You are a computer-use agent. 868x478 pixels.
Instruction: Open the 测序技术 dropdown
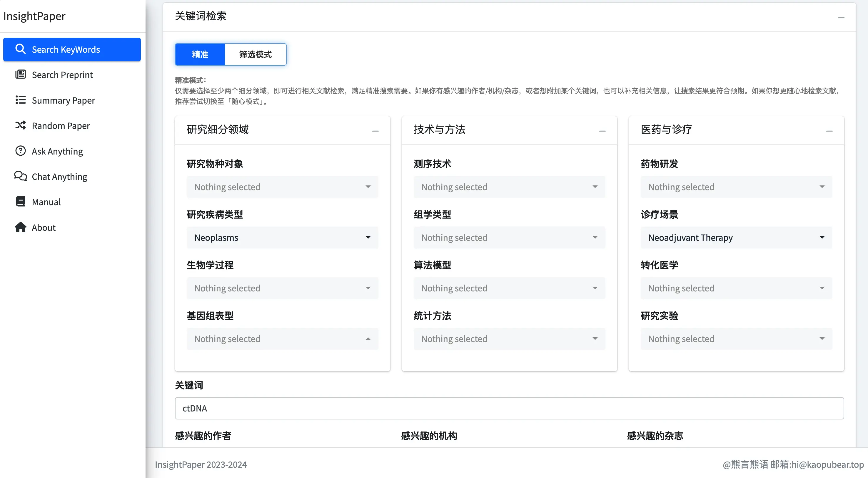pos(510,187)
